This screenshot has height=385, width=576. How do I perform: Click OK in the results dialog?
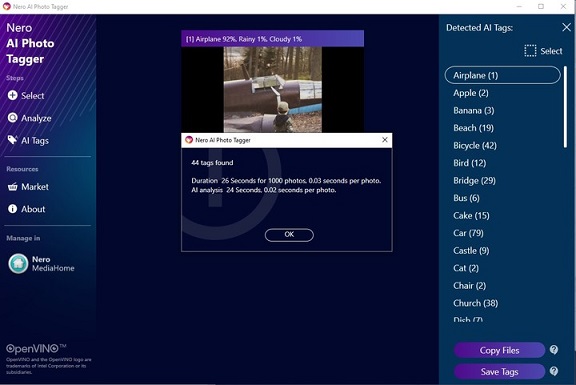(x=289, y=235)
